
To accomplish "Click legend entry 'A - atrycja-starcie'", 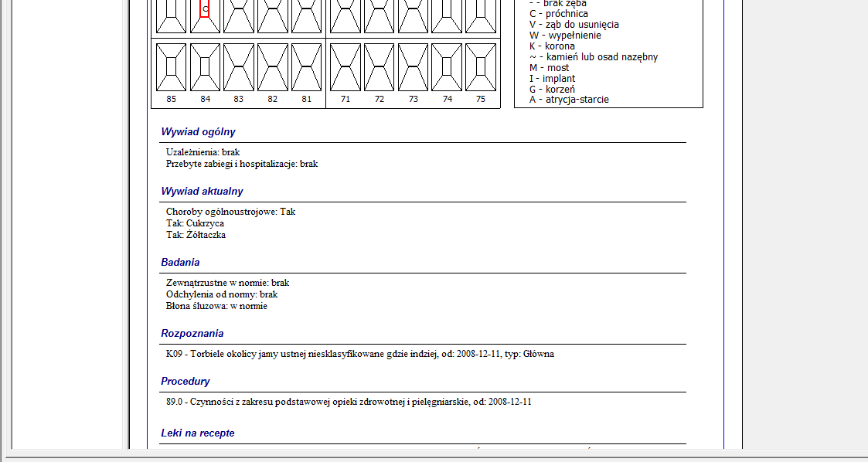I will point(569,100).
